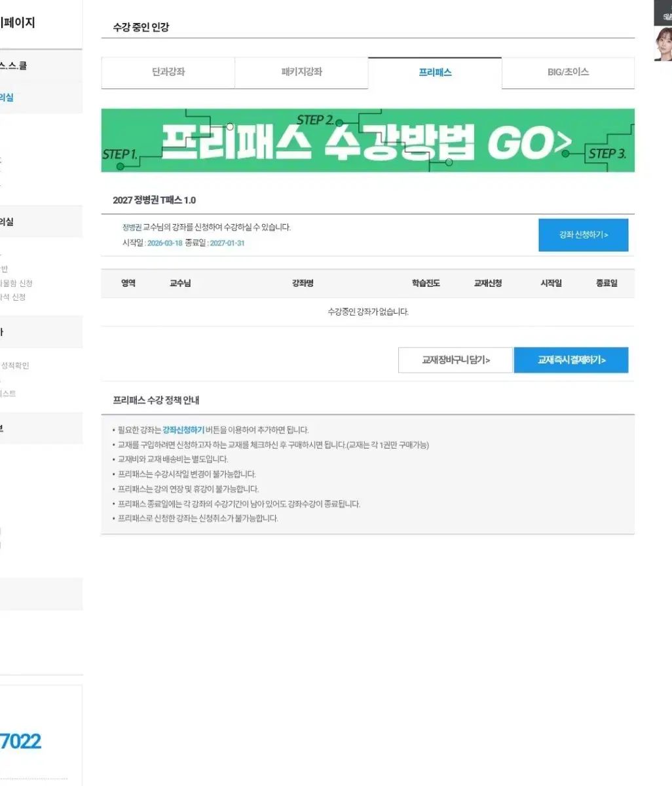
Task: Click the 교재즉시결제하기 button
Action: pyautogui.click(x=571, y=360)
